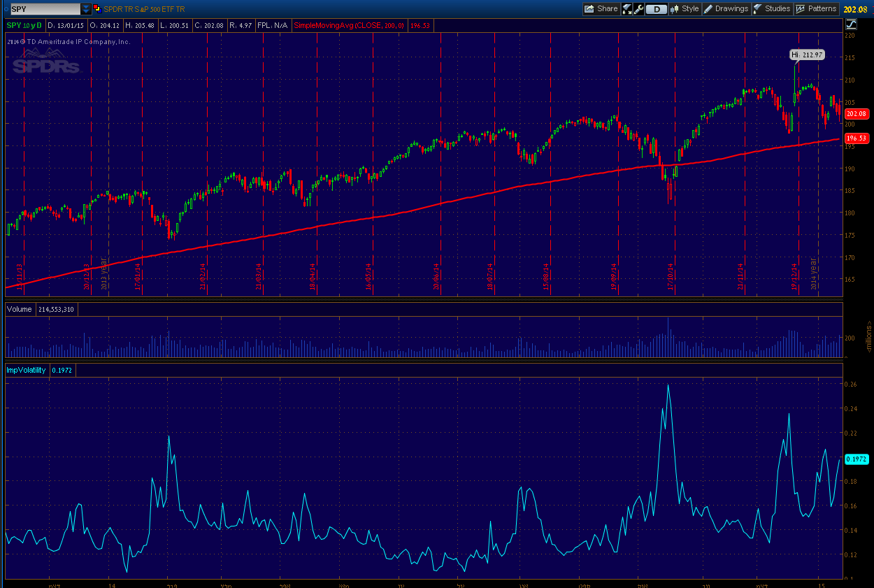
Task: Open the color link clipboard icon
Action: click(97, 8)
